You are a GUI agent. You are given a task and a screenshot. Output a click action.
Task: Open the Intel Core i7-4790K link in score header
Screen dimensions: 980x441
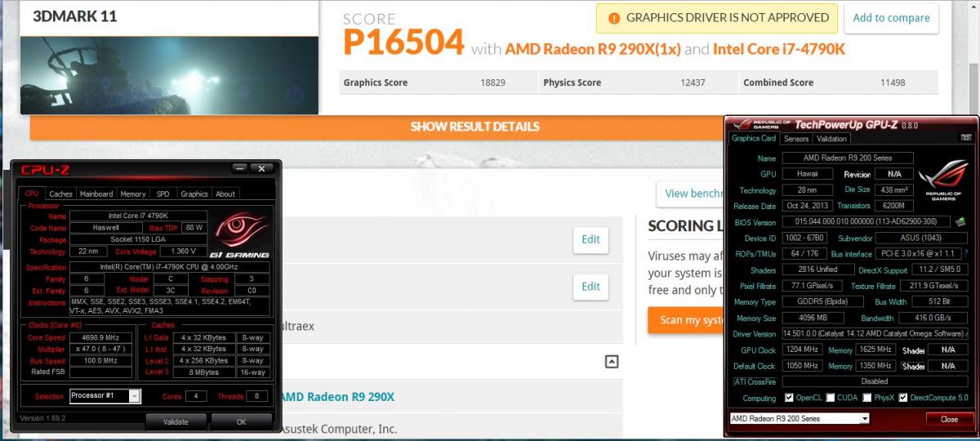pos(779,49)
